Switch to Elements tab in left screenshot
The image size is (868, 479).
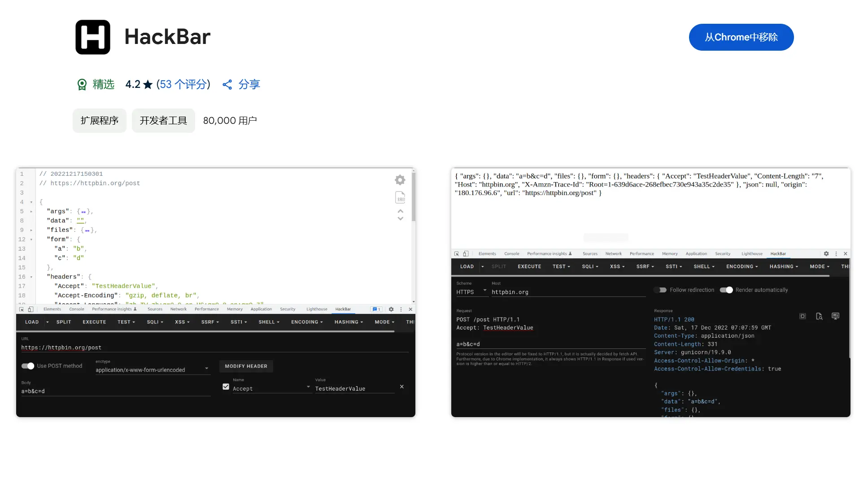click(52, 309)
